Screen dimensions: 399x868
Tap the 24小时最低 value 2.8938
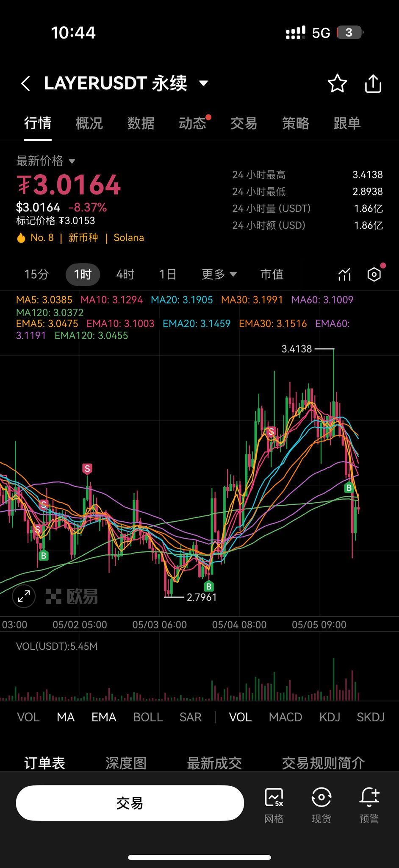[x=368, y=192]
